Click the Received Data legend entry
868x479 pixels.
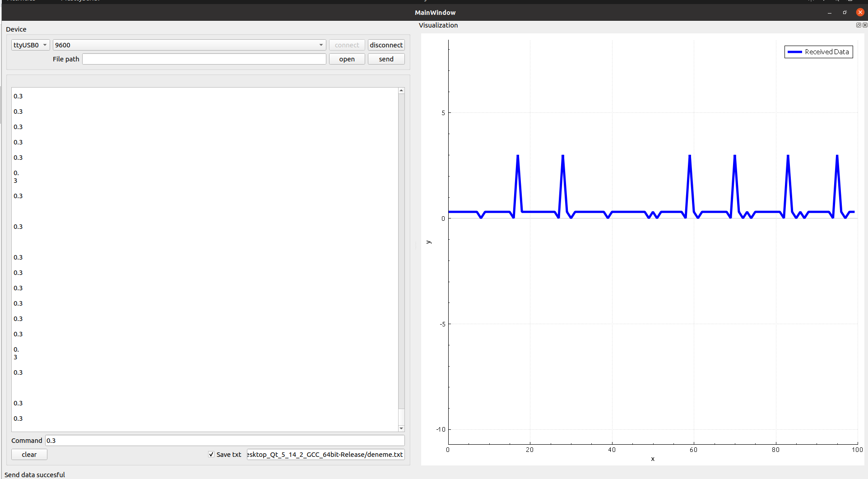pos(818,51)
